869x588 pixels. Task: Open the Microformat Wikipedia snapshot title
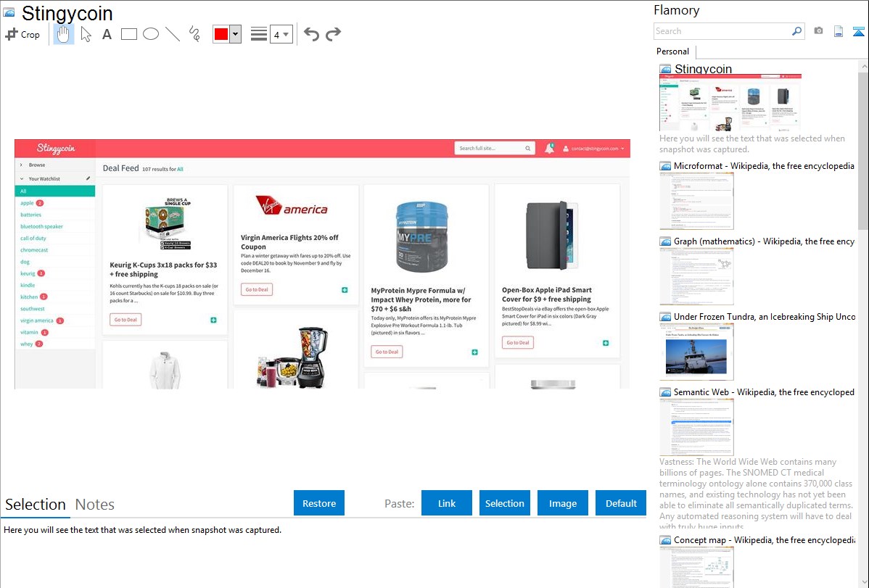pyautogui.click(x=764, y=166)
